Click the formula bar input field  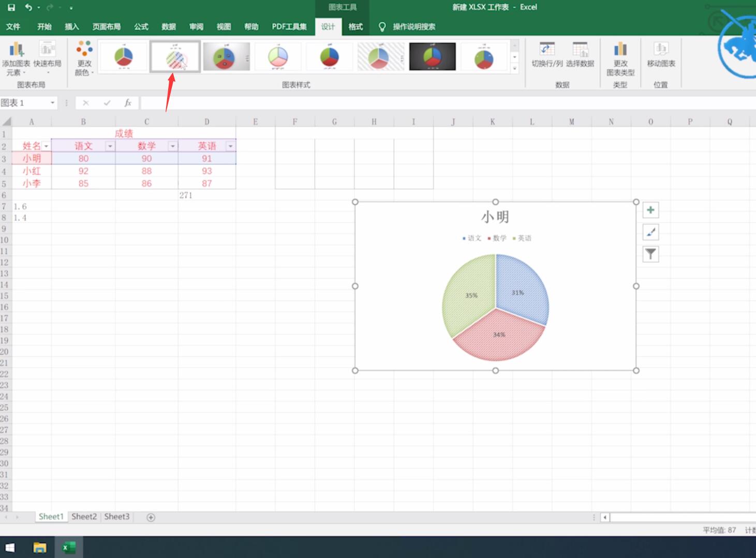(x=447, y=103)
